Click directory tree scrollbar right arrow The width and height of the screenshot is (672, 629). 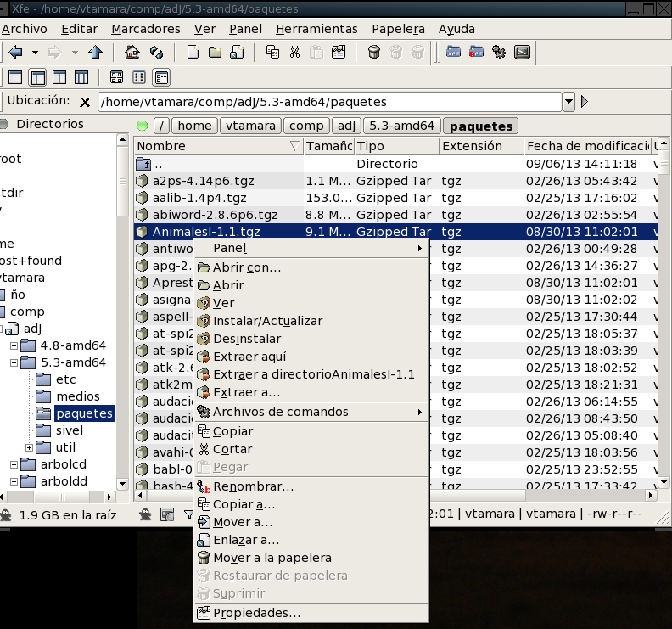pyautogui.click(x=109, y=497)
